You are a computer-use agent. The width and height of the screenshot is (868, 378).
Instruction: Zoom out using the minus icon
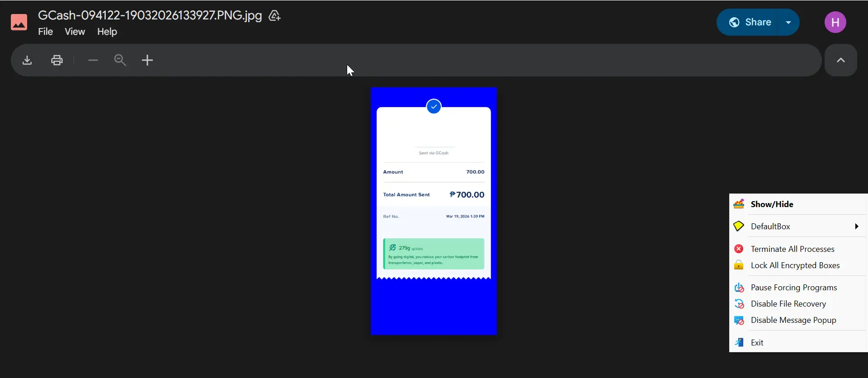[93, 60]
